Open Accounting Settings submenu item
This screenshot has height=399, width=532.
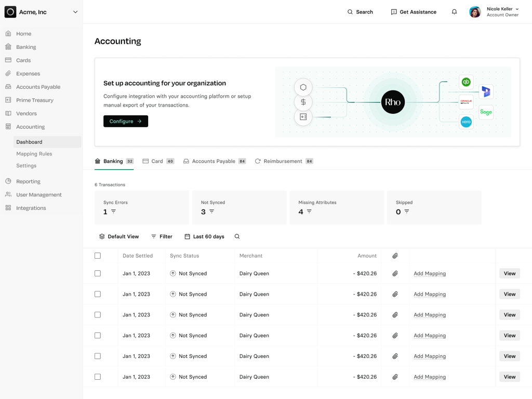(26, 166)
